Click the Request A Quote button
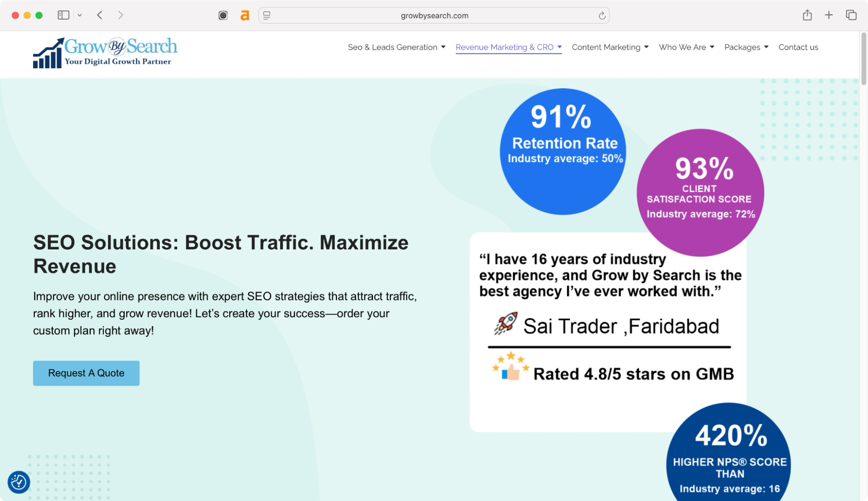This screenshot has height=501, width=868. coord(86,373)
